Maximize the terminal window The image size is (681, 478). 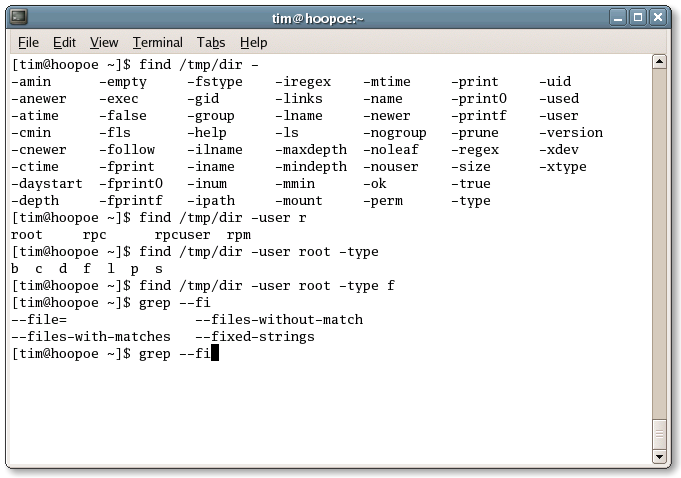pyautogui.click(x=638, y=18)
